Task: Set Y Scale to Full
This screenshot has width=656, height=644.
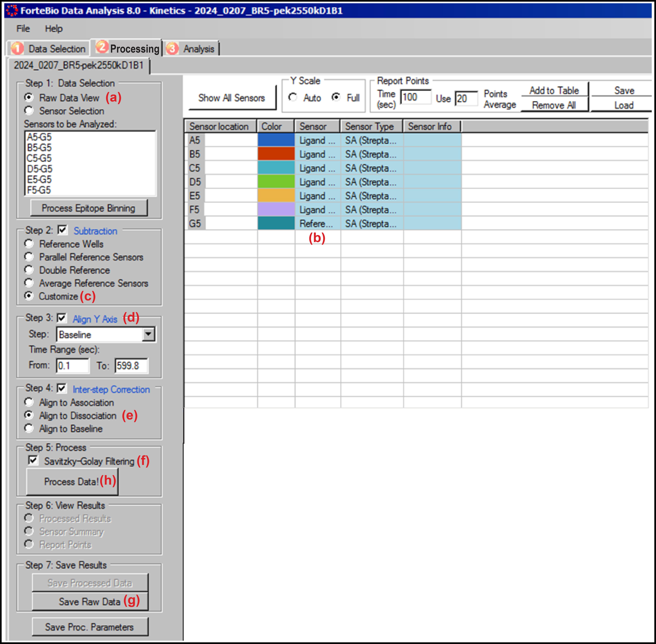Action: coord(336,97)
